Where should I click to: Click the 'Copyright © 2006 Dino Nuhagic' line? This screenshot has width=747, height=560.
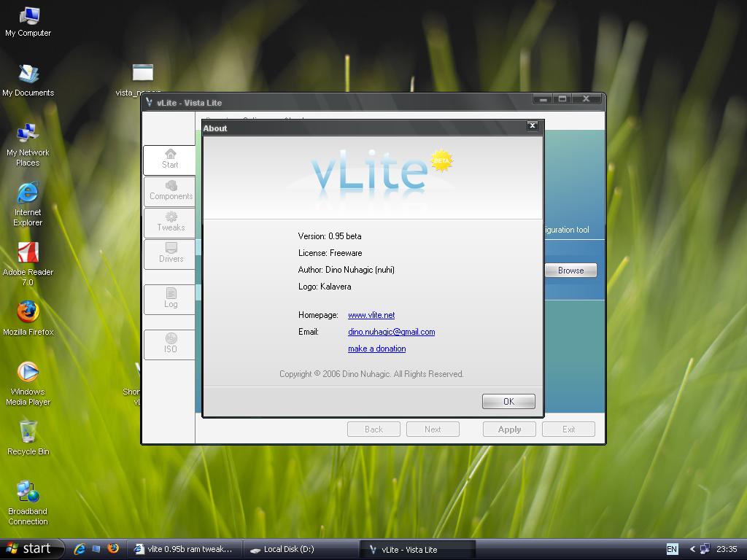(x=371, y=374)
